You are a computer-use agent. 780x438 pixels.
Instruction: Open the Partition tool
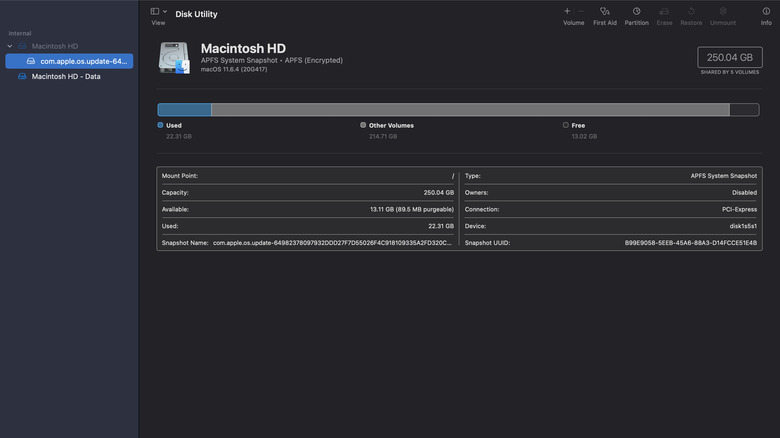[636, 11]
